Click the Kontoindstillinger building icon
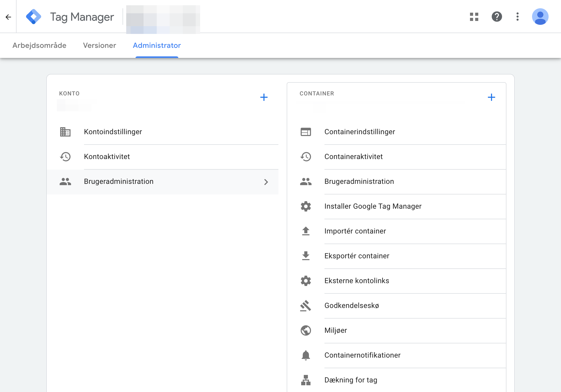 point(65,132)
